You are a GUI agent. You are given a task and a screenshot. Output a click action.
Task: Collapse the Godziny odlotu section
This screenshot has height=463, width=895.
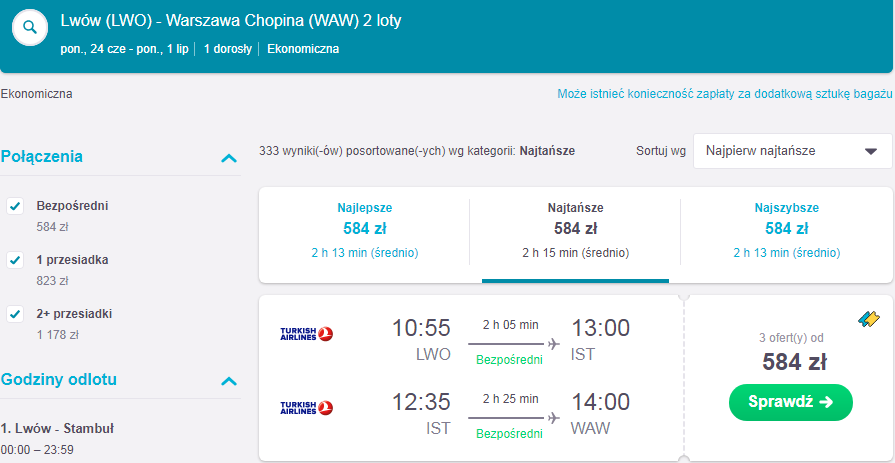(229, 381)
